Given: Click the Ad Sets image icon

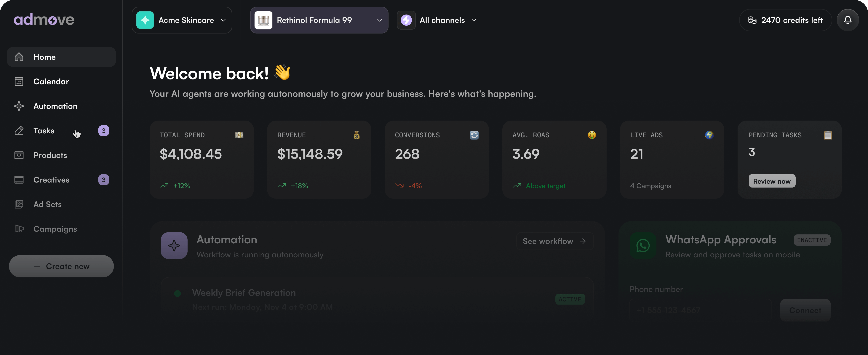Looking at the screenshot, I should [19, 204].
